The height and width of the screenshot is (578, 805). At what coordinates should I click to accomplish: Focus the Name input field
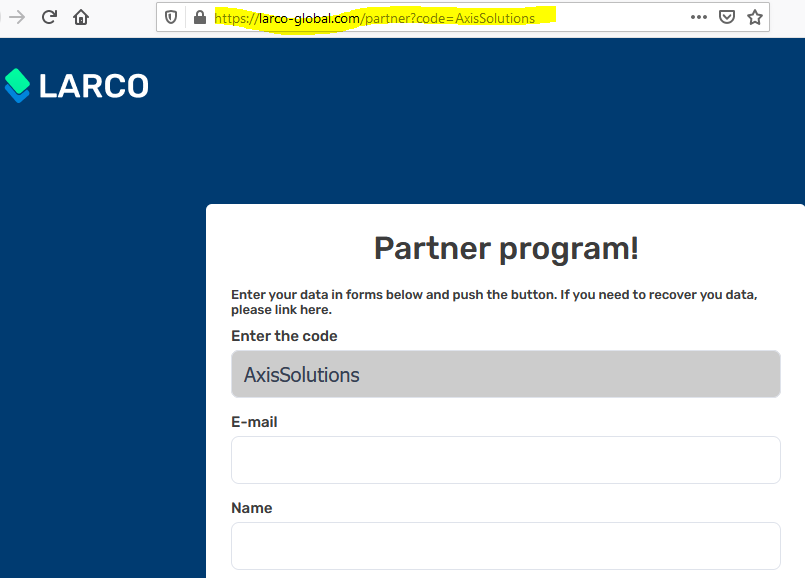click(x=506, y=546)
